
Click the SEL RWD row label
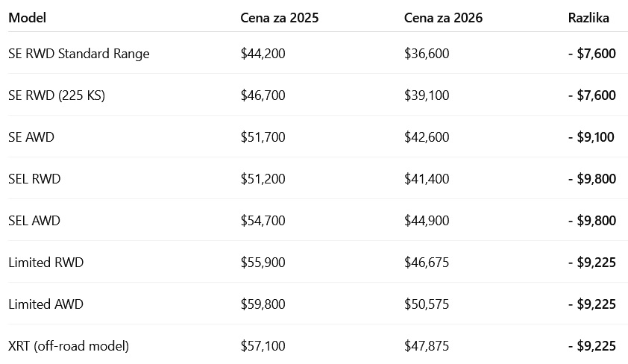click(x=34, y=179)
